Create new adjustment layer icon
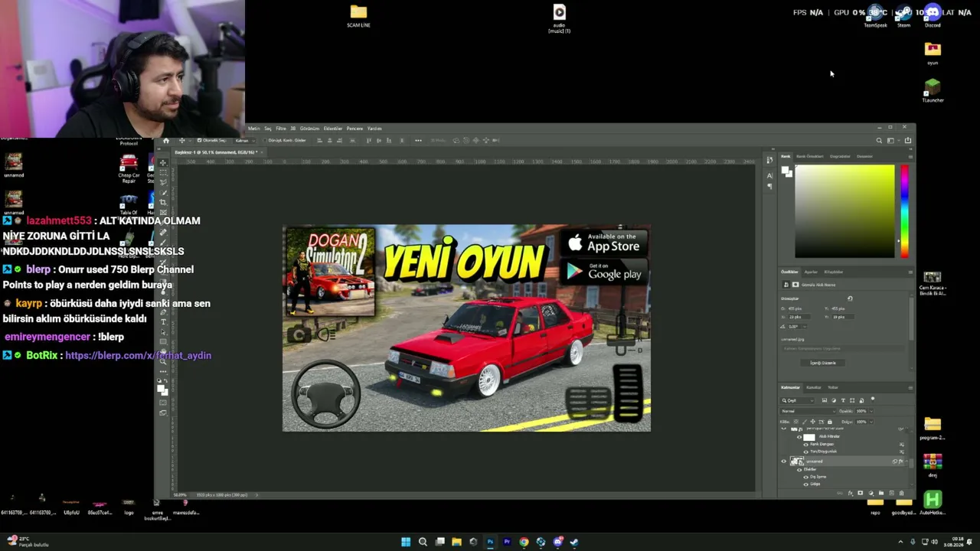The width and height of the screenshot is (980, 551). (871, 494)
